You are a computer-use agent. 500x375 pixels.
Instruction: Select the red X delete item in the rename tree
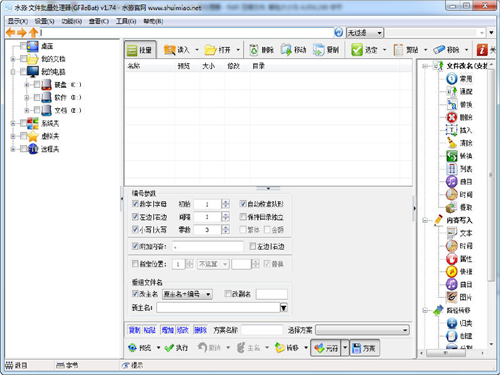pos(452,117)
